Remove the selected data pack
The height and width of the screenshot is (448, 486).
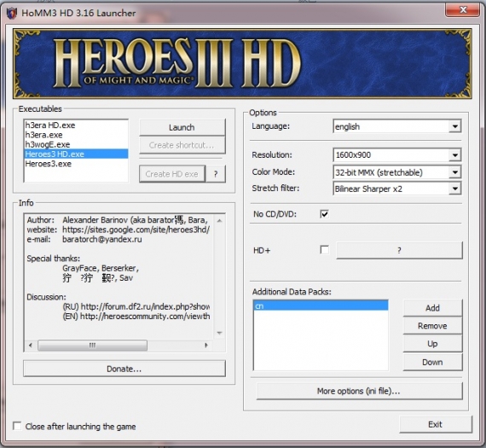click(x=432, y=326)
